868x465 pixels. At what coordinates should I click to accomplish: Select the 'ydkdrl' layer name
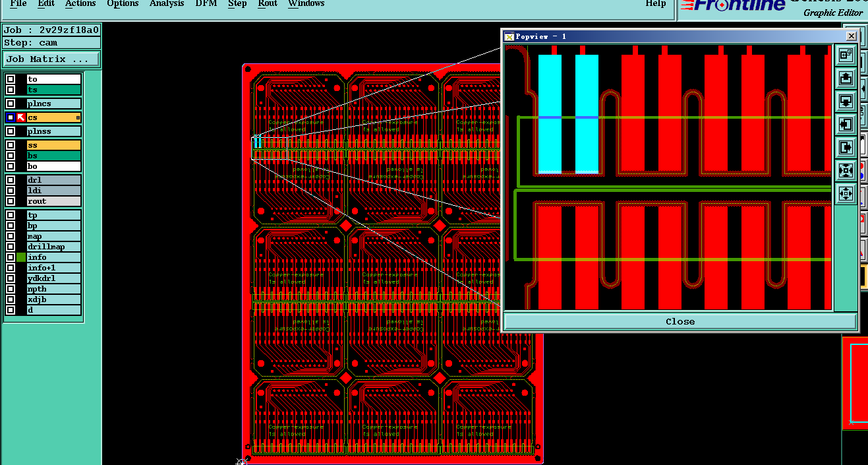click(x=53, y=278)
